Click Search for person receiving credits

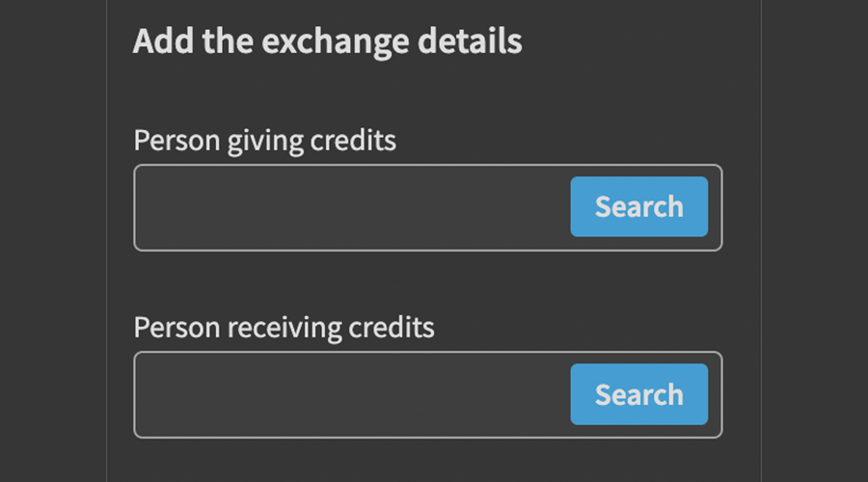coord(638,394)
